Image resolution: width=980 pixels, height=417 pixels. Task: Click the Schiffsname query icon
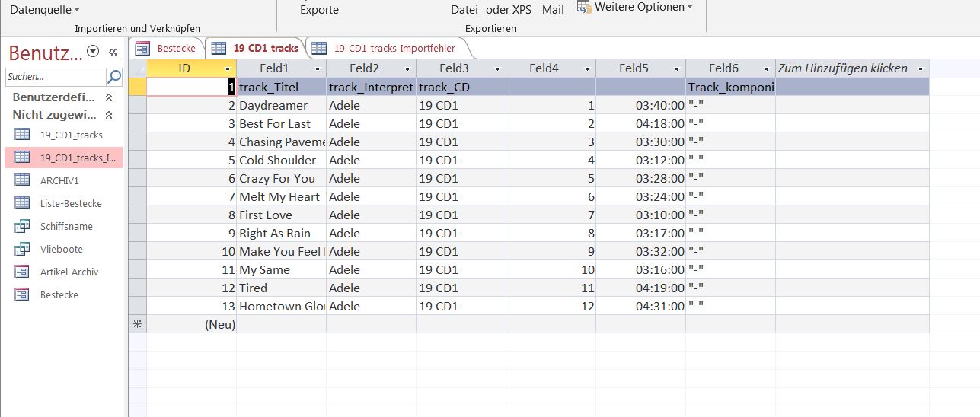tap(22, 226)
